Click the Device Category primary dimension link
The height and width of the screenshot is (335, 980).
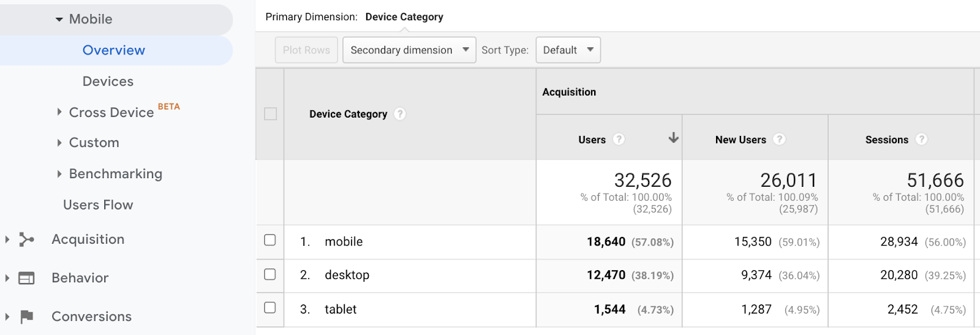coord(404,17)
